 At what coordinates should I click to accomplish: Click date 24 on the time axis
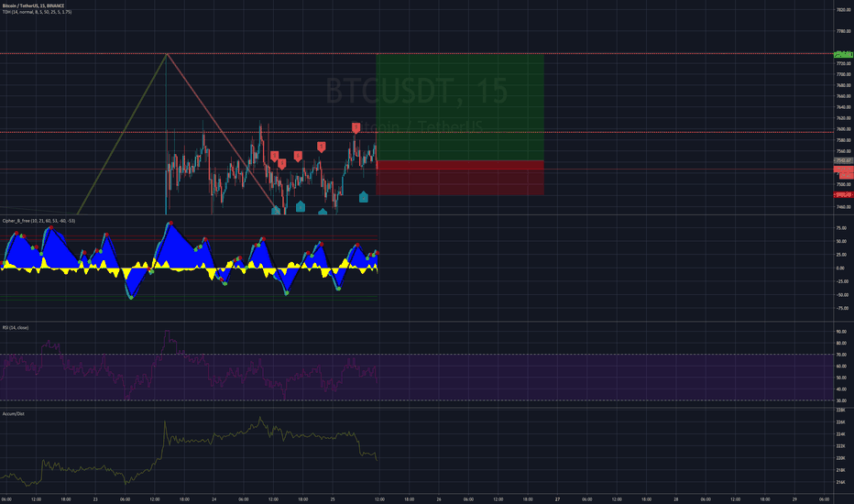point(214,499)
